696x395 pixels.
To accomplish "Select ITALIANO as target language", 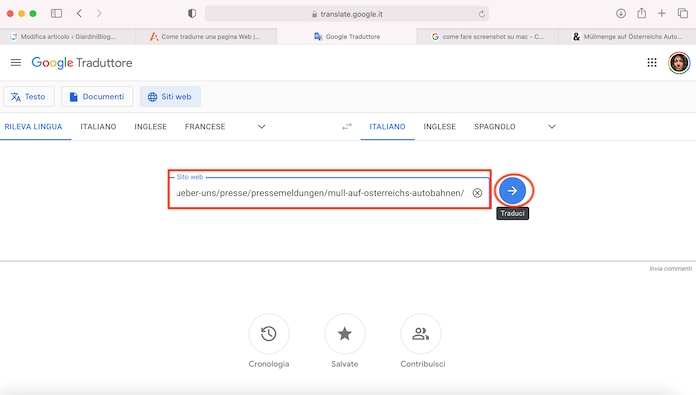I will click(388, 126).
